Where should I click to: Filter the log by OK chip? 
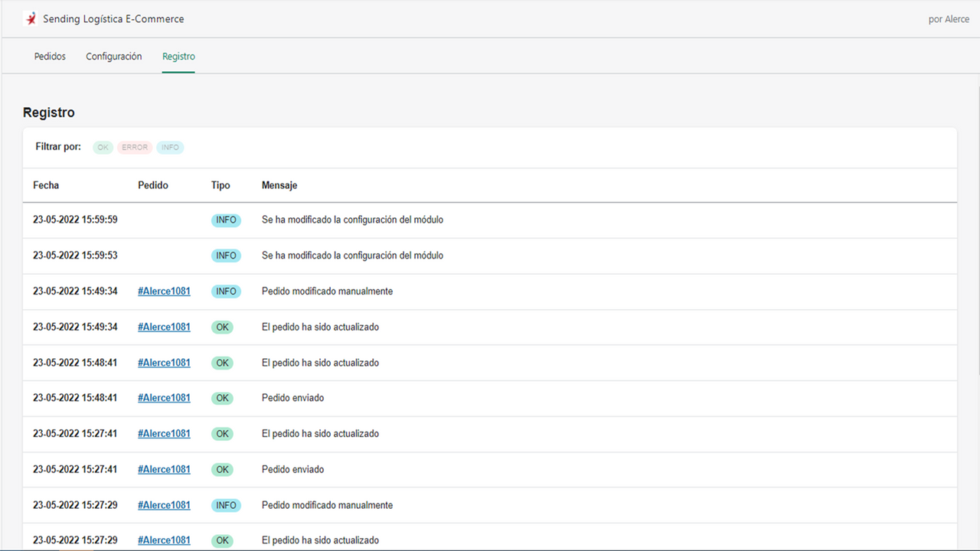(103, 148)
